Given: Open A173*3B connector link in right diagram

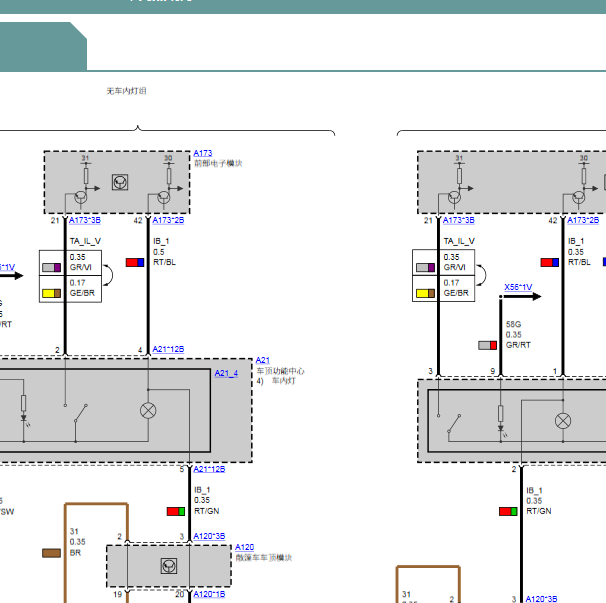Looking at the screenshot, I should pyautogui.click(x=458, y=220).
